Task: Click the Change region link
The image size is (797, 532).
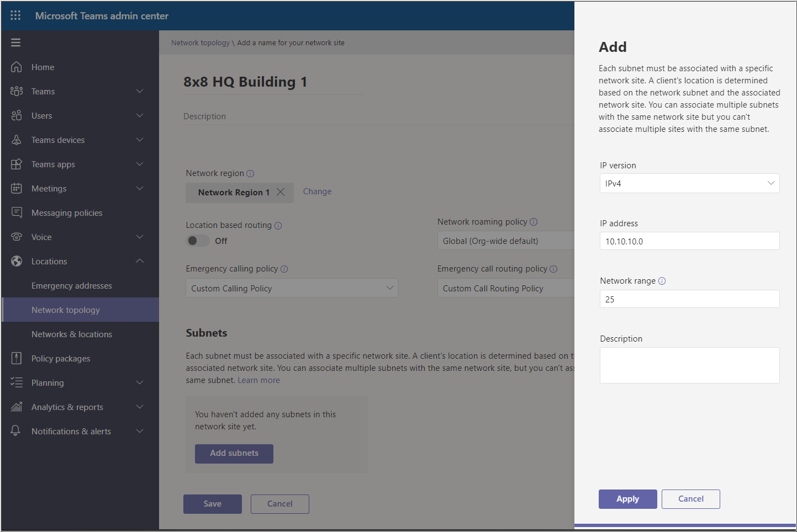Action: (x=317, y=191)
